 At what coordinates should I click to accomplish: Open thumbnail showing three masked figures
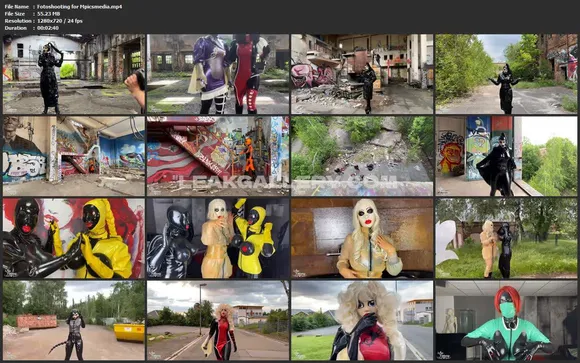[x=218, y=238]
